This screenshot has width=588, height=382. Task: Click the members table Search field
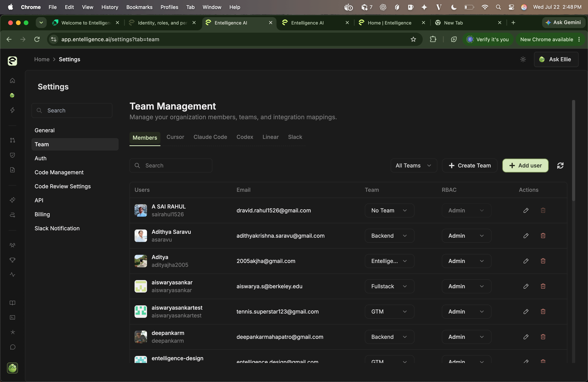tap(171, 166)
